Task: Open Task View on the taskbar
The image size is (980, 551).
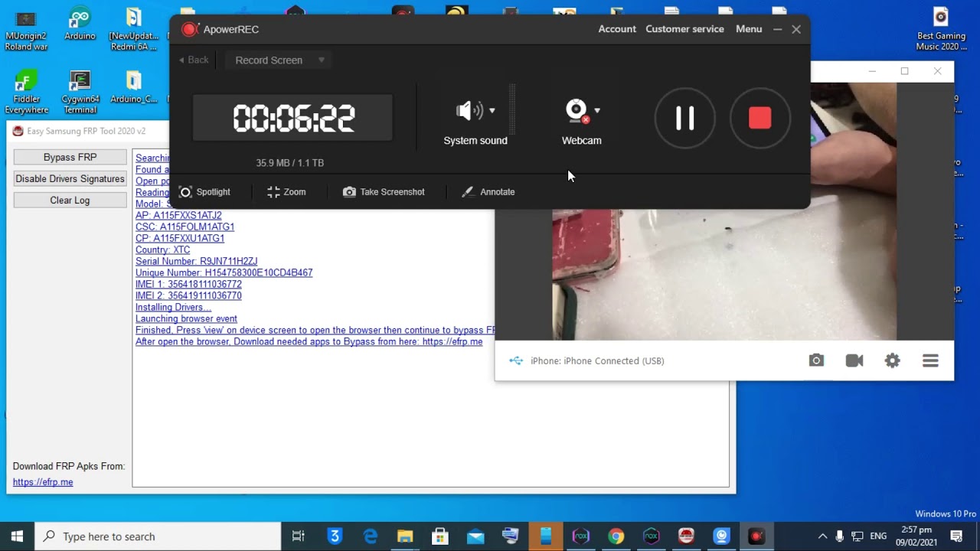Action: [x=299, y=536]
